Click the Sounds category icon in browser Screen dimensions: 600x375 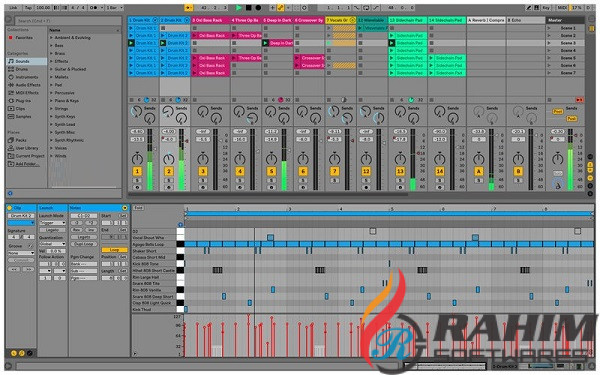[11, 61]
